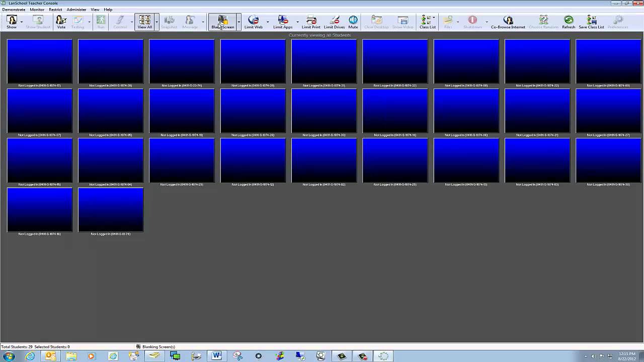The width and height of the screenshot is (644, 362).
Task: Open the Preferences toolbar icon
Action: [x=618, y=22]
